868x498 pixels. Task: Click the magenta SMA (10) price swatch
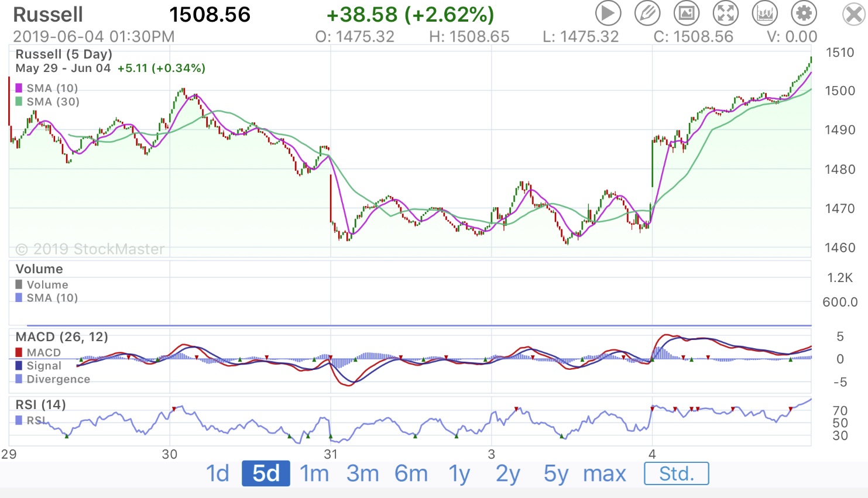pyautogui.click(x=19, y=88)
